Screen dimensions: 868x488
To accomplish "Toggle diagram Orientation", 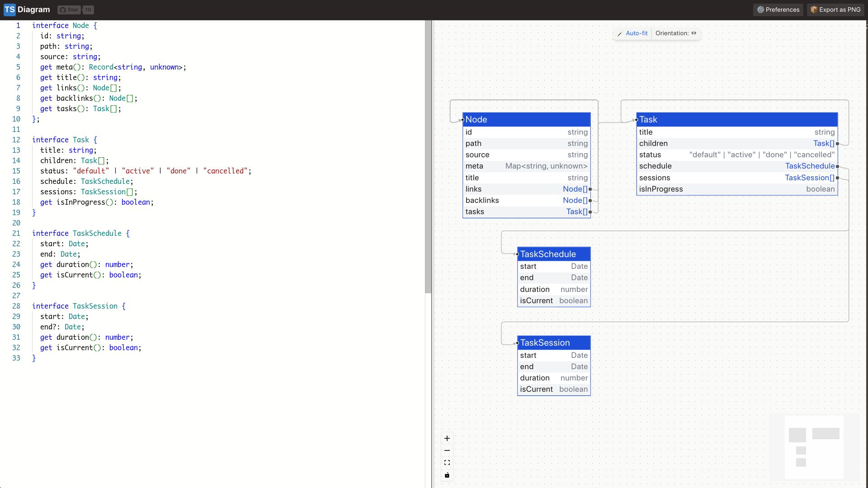I will click(676, 33).
